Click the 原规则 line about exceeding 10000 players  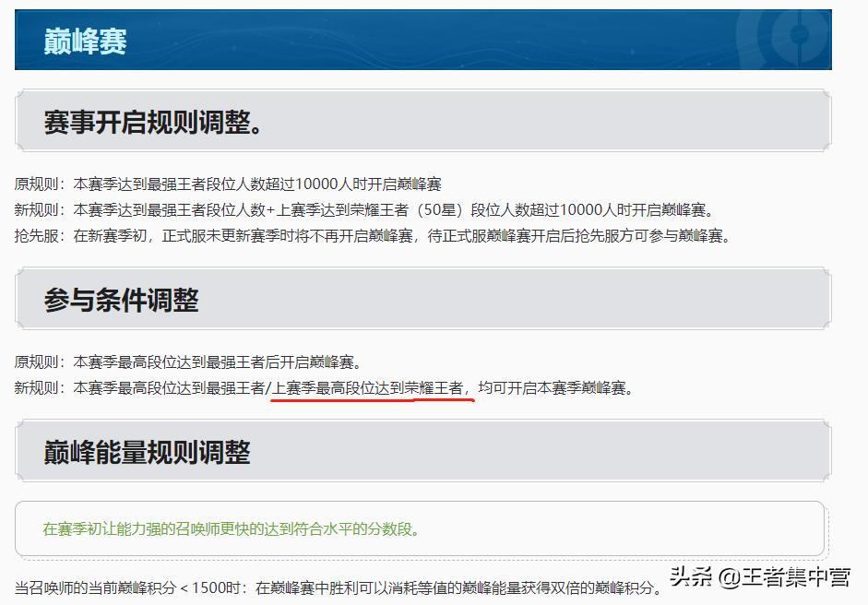tap(228, 184)
